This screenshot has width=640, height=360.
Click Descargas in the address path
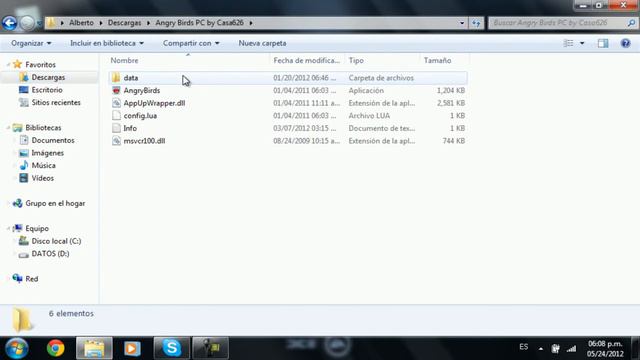click(124, 23)
